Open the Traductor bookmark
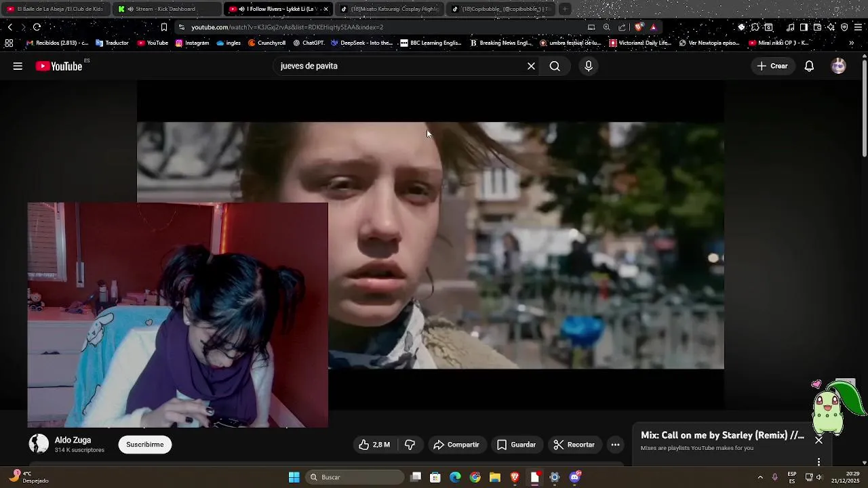The image size is (868, 488). pyautogui.click(x=112, y=43)
